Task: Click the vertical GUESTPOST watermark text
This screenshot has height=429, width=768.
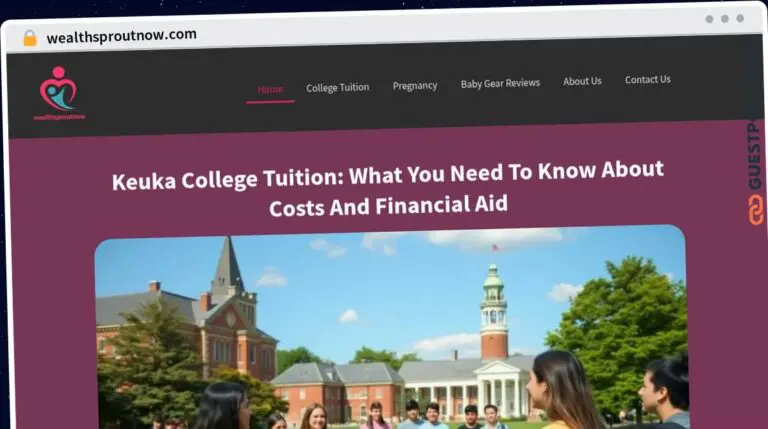Action: (755, 155)
